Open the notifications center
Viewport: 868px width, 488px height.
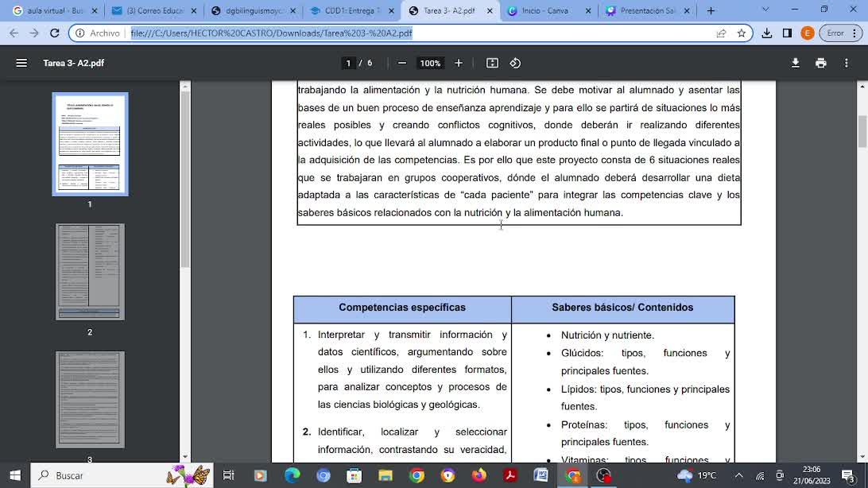pos(849,475)
